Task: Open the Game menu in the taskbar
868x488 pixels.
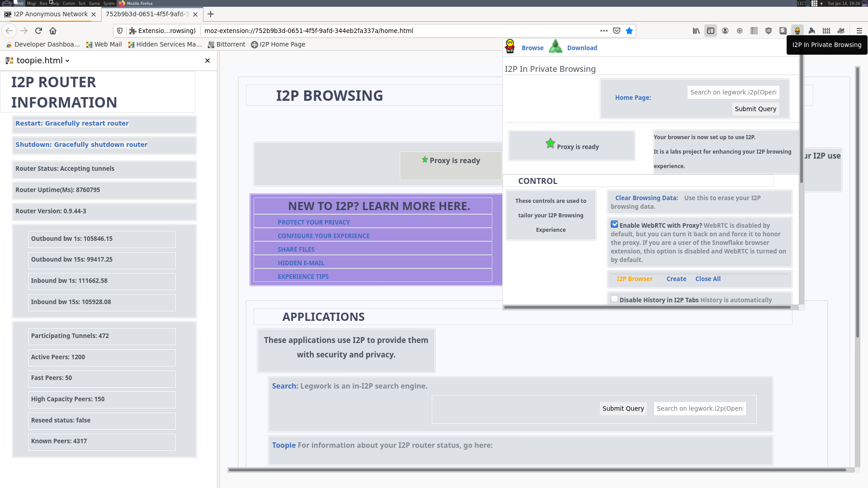Action: [94, 3]
